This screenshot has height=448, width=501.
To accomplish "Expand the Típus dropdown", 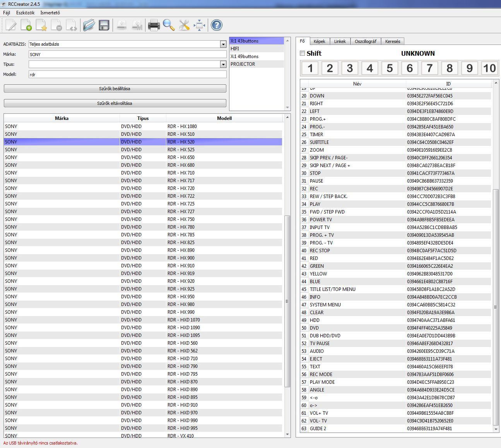I will (223, 64).
